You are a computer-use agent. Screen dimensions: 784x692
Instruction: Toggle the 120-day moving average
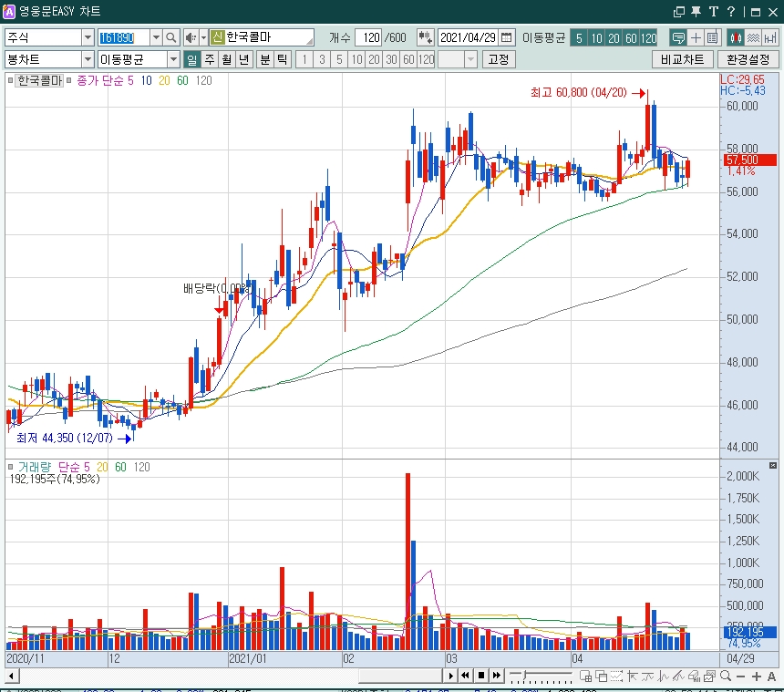tap(648, 38)
